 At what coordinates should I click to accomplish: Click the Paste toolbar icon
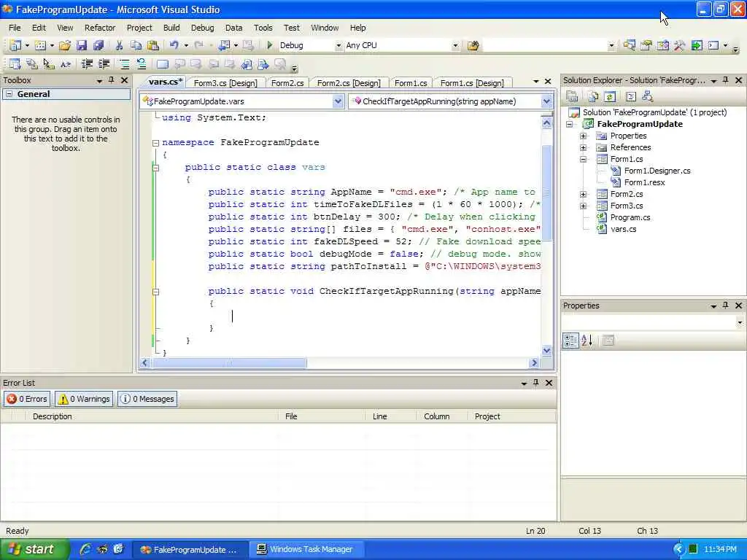click(153, 45)
